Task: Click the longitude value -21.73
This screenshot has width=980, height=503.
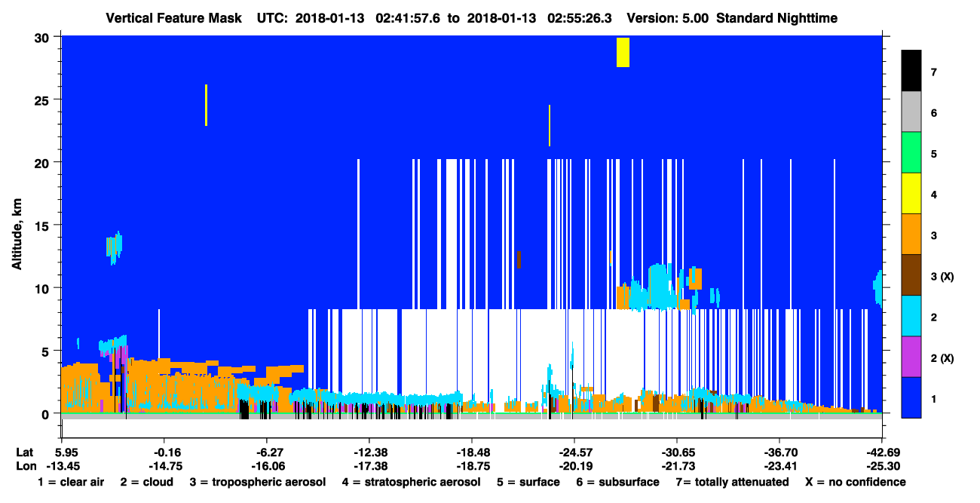Action: click(677, 466)
